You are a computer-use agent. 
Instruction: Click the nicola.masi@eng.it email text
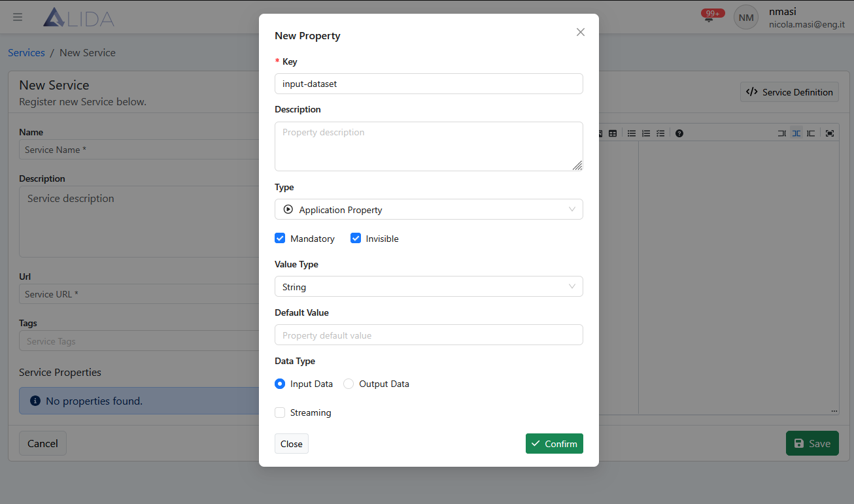pos(807,24)
